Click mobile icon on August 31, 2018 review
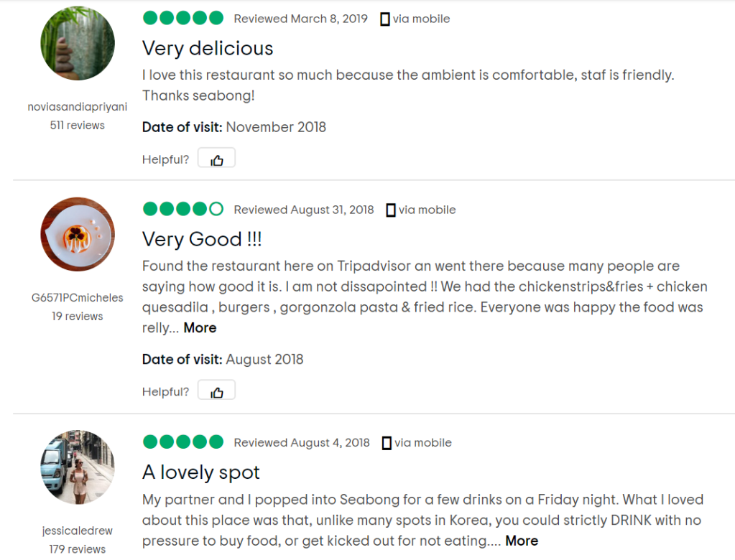This screenshot has width=735, height=560. click(x=391, y=210)
